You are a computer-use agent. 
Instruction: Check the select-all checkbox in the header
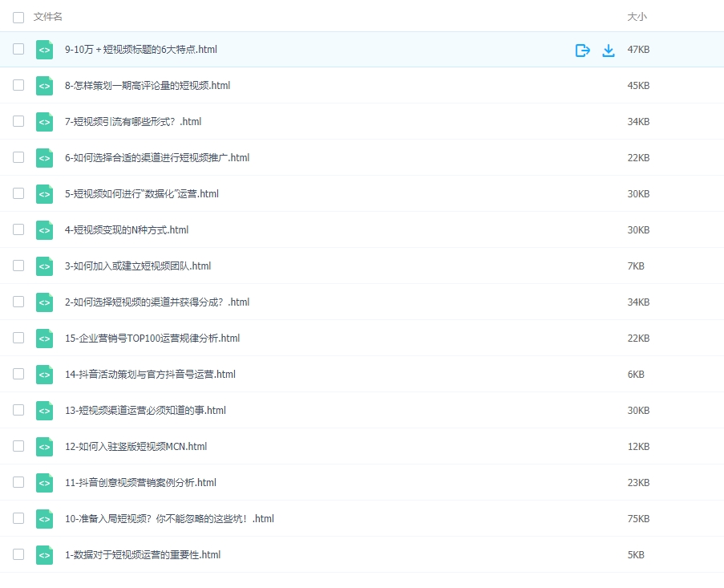pyautogui.click(x=18, y=16)
